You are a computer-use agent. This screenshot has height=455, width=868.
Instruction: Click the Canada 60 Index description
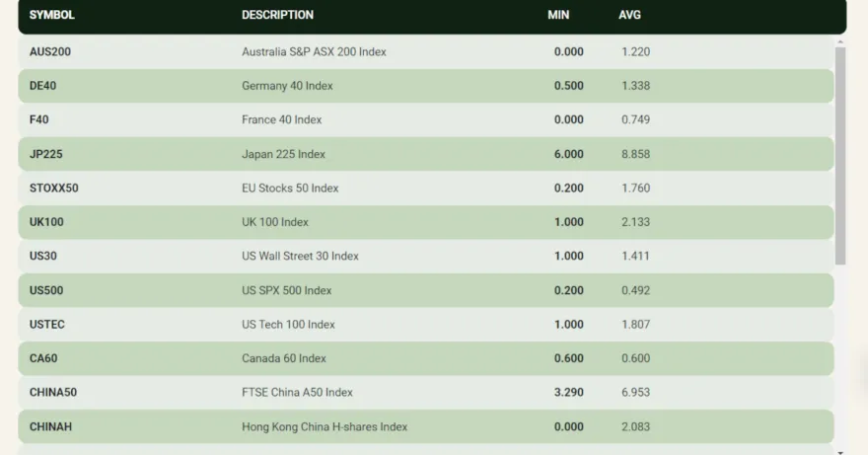[283, 358]
